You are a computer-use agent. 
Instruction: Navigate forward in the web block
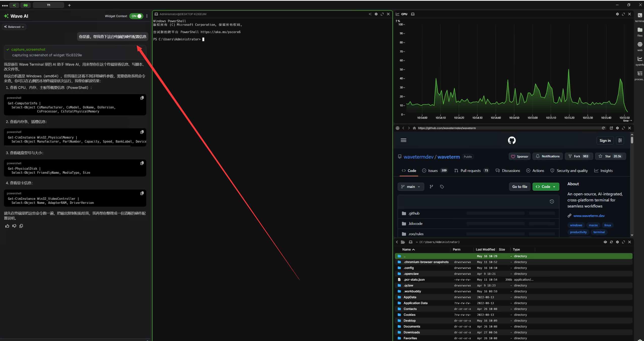(x=409, y=128)
